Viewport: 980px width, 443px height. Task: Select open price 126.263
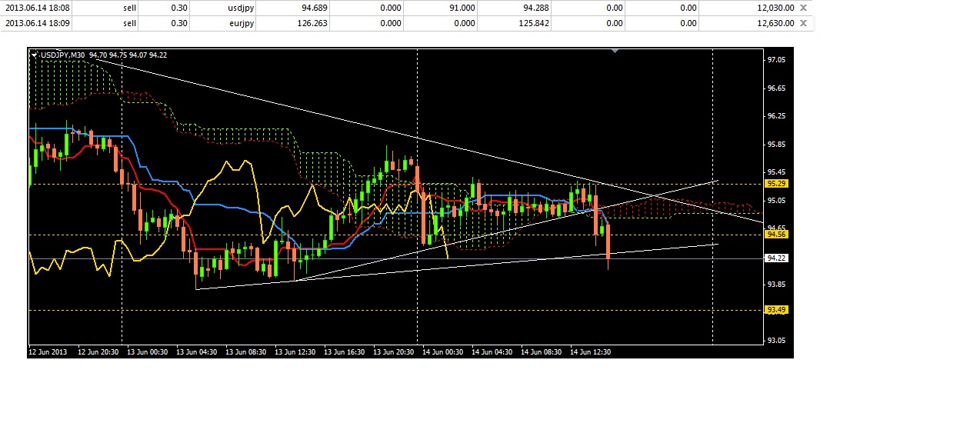coord(313,23)
